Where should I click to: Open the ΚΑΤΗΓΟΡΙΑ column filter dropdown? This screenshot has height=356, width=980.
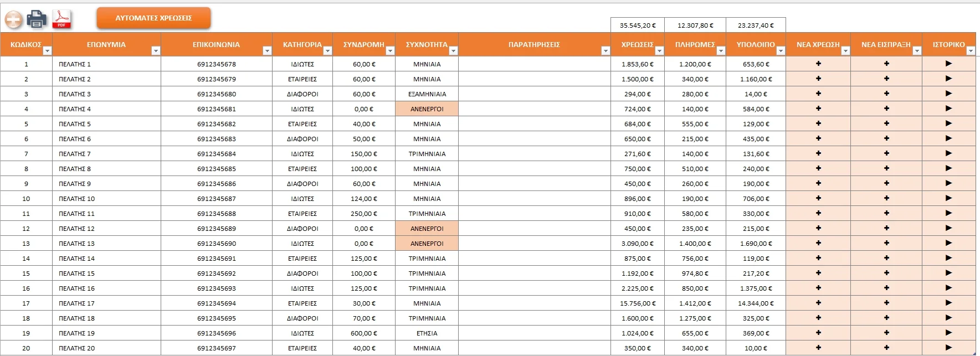tap(327, 51)
